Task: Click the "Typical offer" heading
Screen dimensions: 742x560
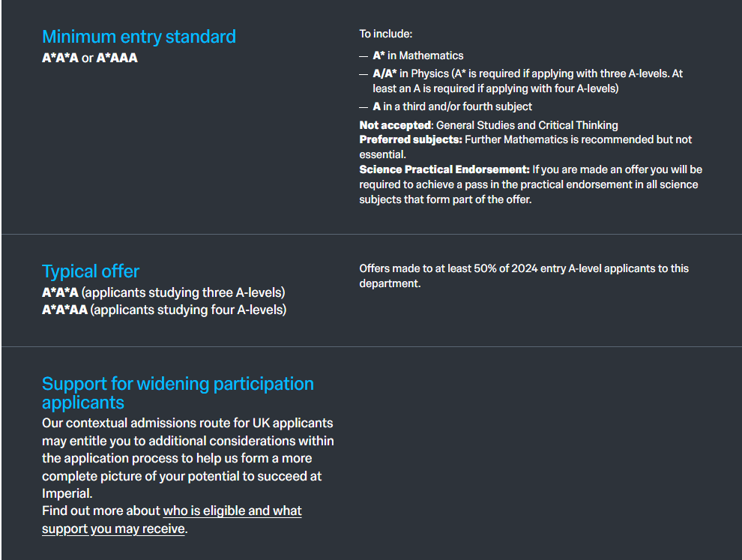Action: (x=91, y=271)
